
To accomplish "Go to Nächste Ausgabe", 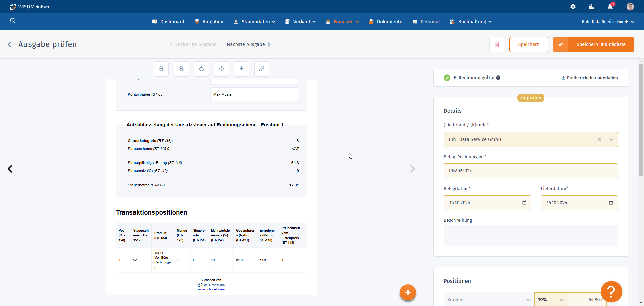I will pyautogui.click(x=249, y=44).
